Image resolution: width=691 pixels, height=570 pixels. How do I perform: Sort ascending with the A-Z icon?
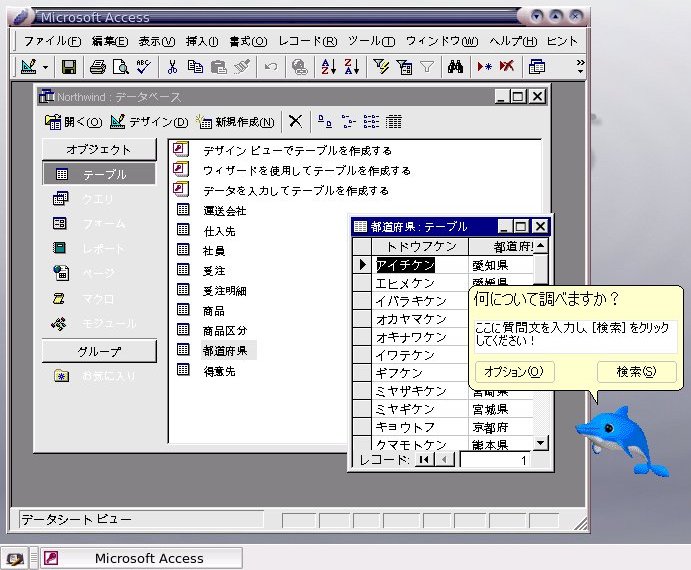click(328, 67)
